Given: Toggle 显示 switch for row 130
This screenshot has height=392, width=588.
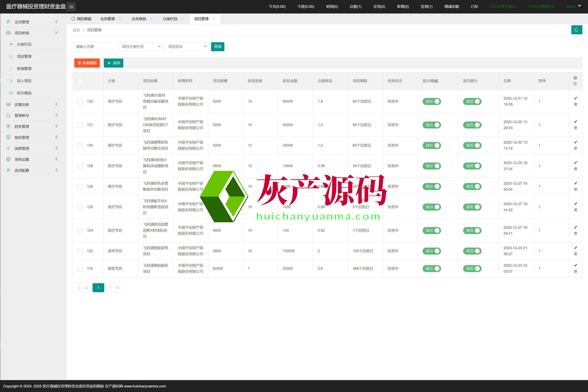Looking at the screenshot, I should pos(432,146).
